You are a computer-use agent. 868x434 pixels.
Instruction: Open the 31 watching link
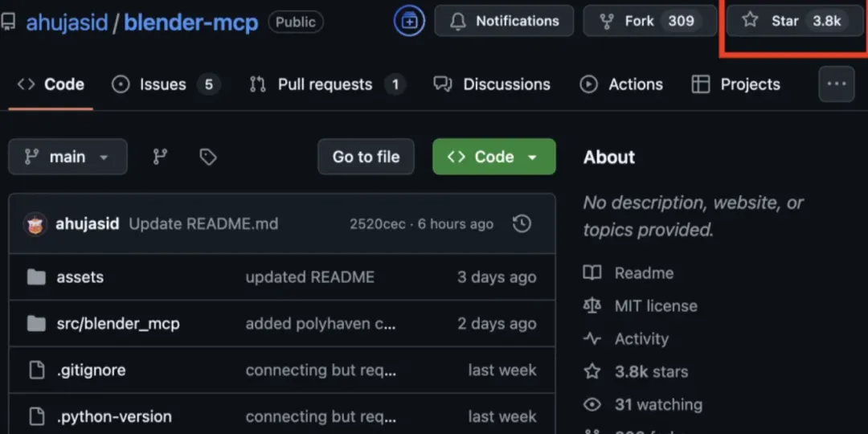tap(658, 404)
